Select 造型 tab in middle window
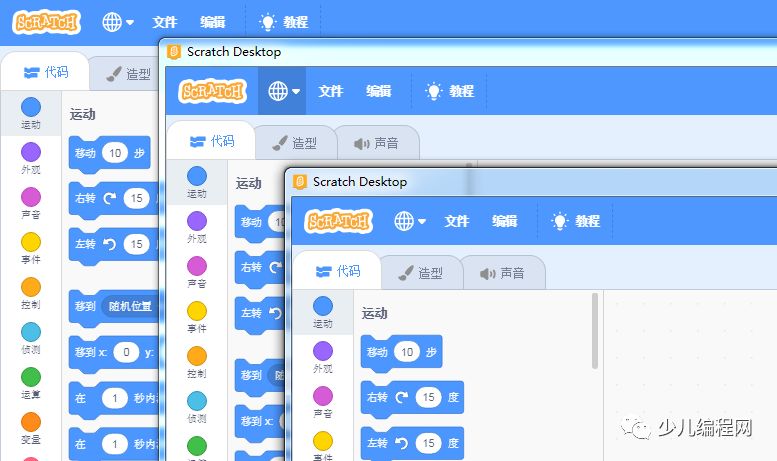The height and width of the screenshot is (461, 777). click(295, 143)
